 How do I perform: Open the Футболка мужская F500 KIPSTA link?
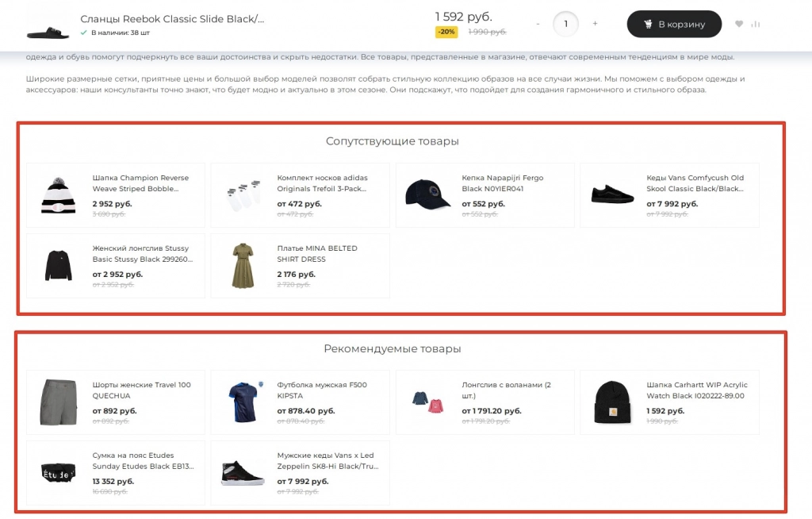pos(322,390)
